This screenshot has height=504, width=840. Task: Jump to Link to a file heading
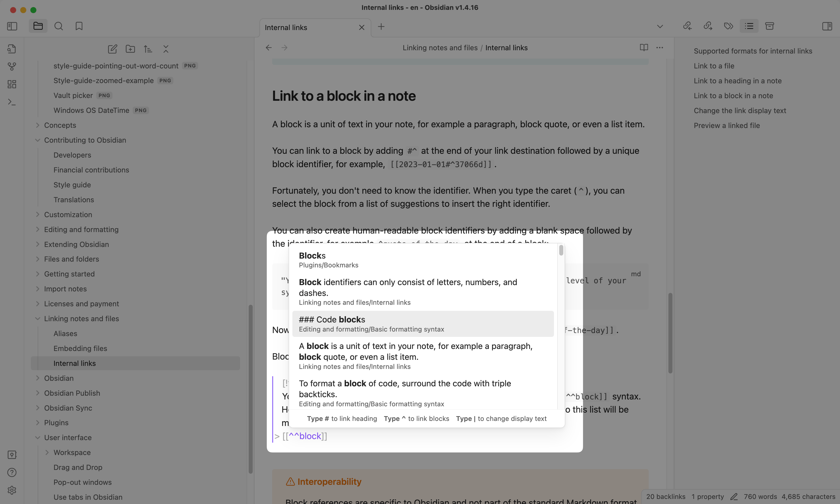pyautogui.click(x=714, y=66)
